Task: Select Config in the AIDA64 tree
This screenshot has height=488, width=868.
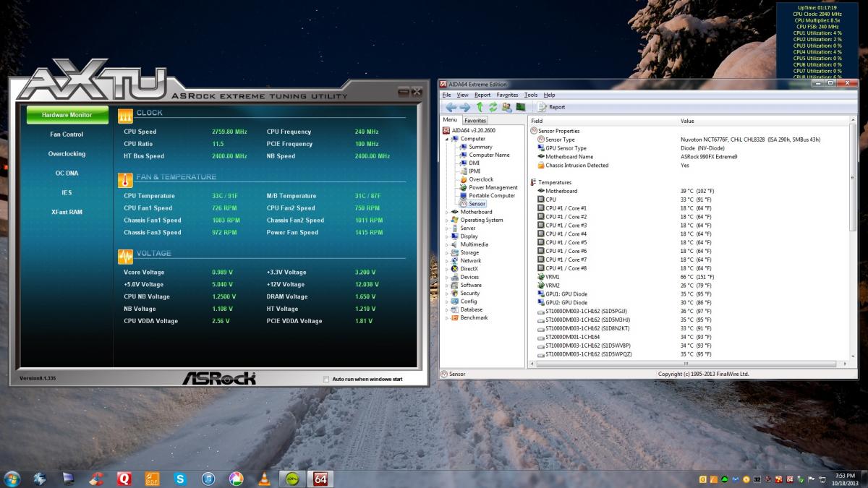Action: 469,301
